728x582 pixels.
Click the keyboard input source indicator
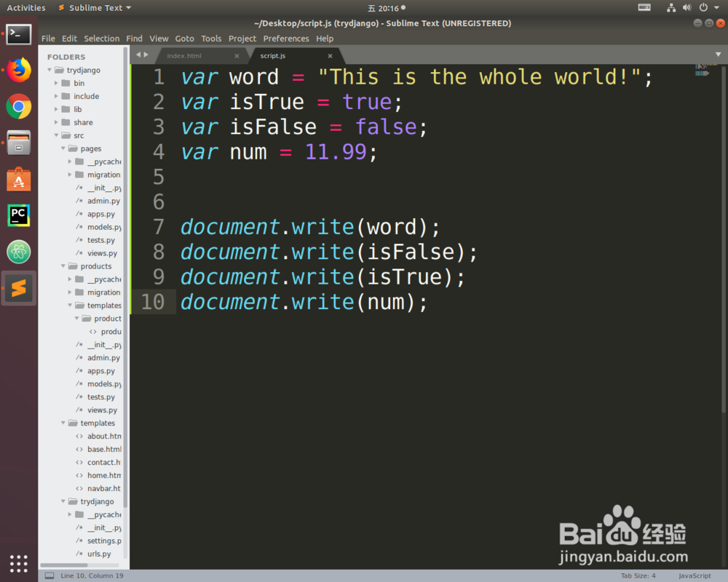(x=644, y=7)
